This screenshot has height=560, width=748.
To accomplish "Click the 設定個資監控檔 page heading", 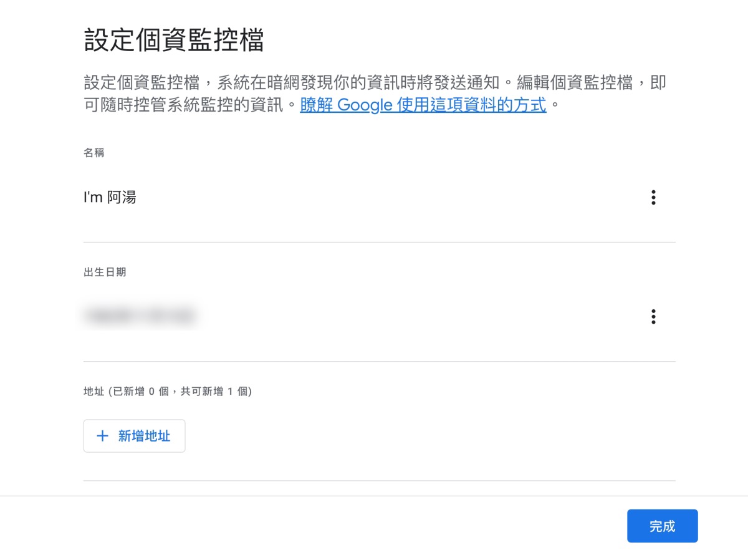I will click(174, 41).
